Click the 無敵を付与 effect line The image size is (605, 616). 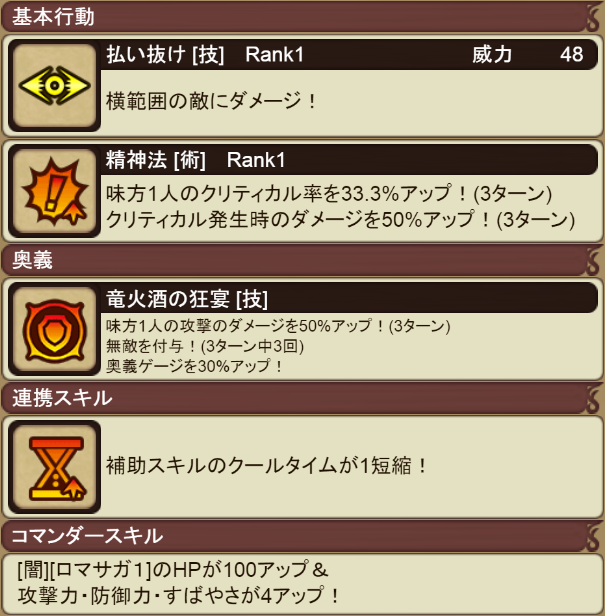(205, 346)
